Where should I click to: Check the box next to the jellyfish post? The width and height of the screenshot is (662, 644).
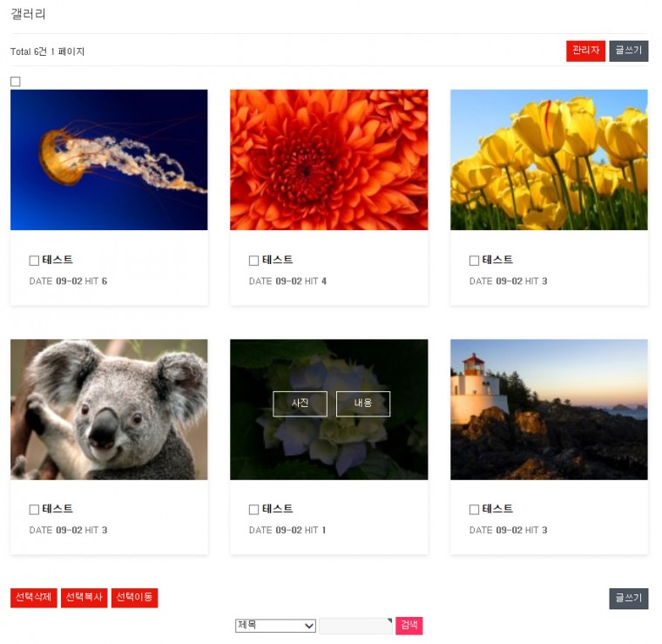[34, 261]
